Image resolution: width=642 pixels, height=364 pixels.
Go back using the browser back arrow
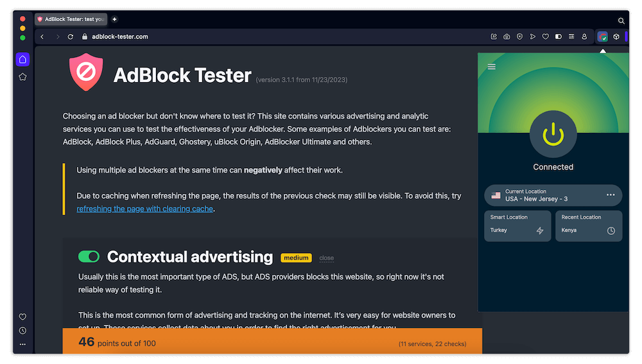[x=42, y=37]
